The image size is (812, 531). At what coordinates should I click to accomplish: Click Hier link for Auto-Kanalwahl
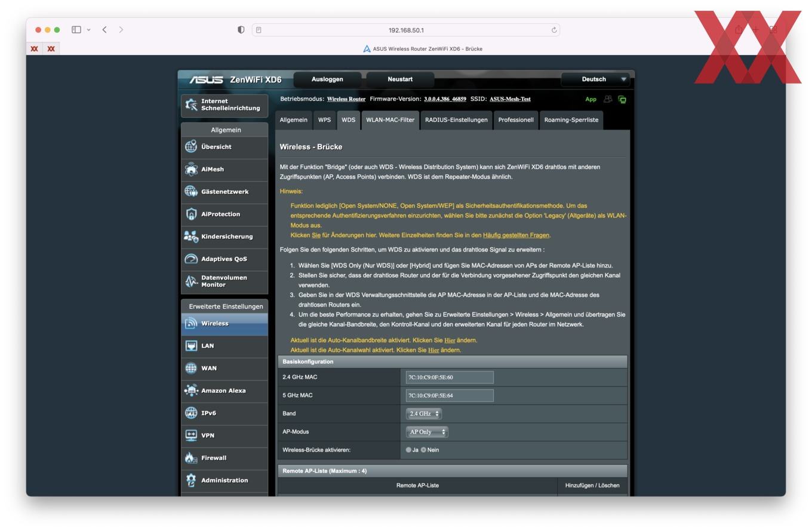[433, 350]
